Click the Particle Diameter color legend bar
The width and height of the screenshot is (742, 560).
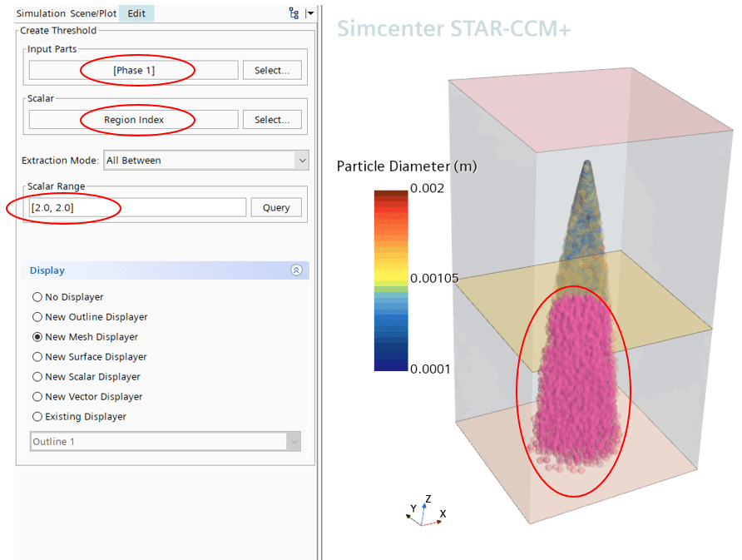click(x=391, y=280)
